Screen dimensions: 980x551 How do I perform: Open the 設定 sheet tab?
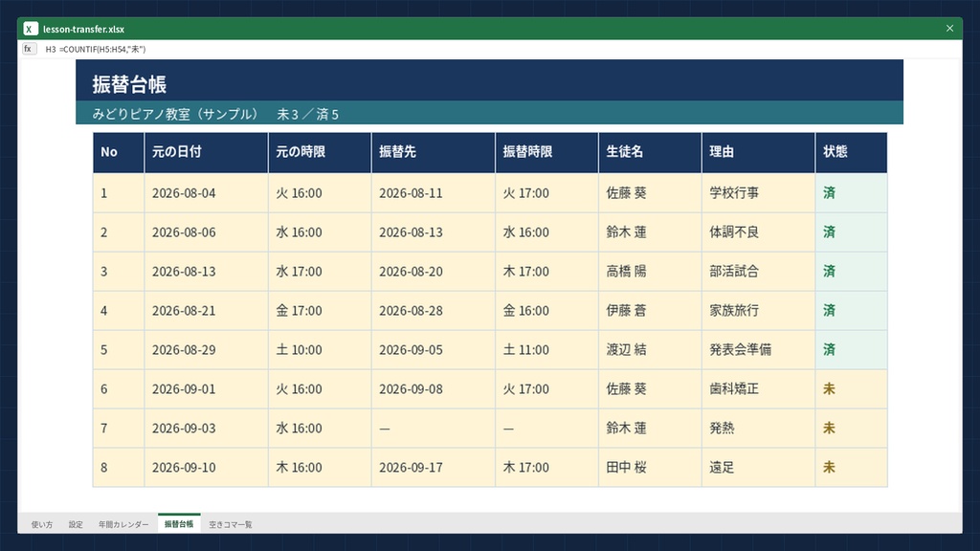coord(76,524)
